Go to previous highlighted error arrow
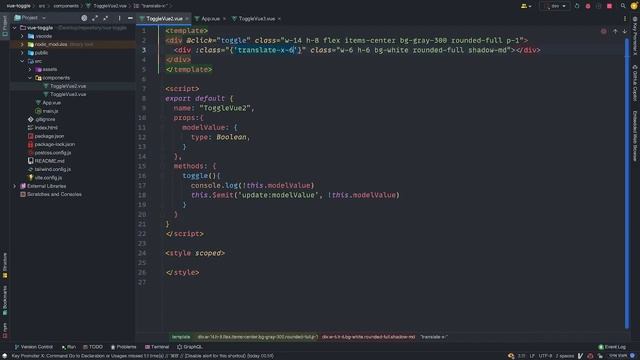The width and height of the screenshot is (640, 360). coord(615,31)
